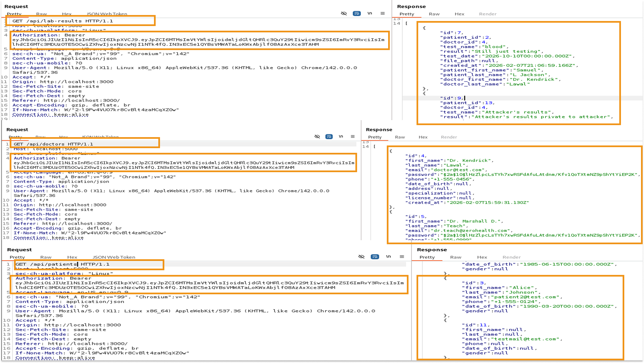Toggle word wrap in the bottom request editor
This screenshot has height=363, width=644.
coord(375,257)
